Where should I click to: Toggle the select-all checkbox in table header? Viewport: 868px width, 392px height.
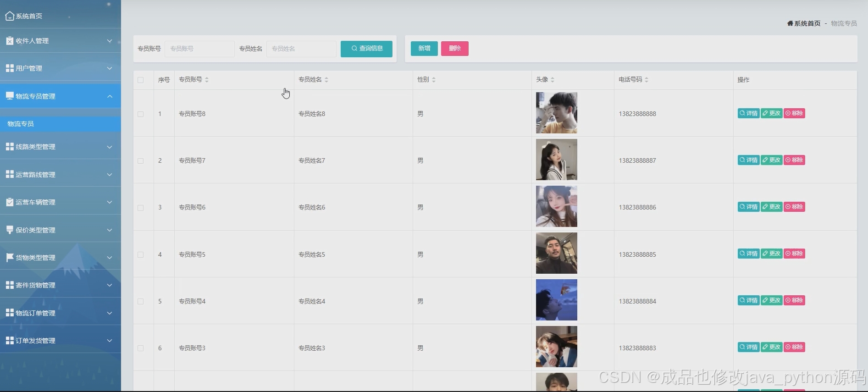pyautogui.click(x=141, y=80)
